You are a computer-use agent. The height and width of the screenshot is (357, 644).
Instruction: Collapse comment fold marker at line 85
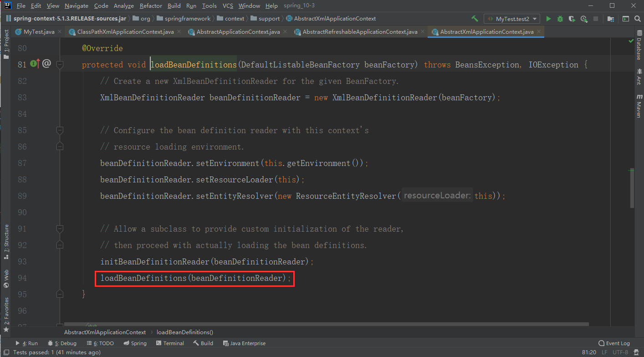pyautogui.click(x=59, y=130)
